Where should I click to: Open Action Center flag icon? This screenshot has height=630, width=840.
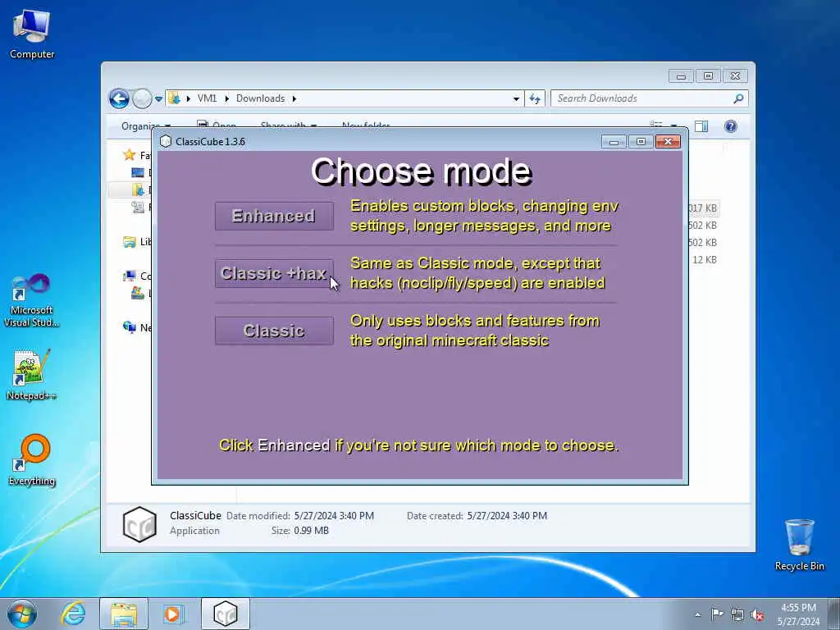(x=717, y=614)
